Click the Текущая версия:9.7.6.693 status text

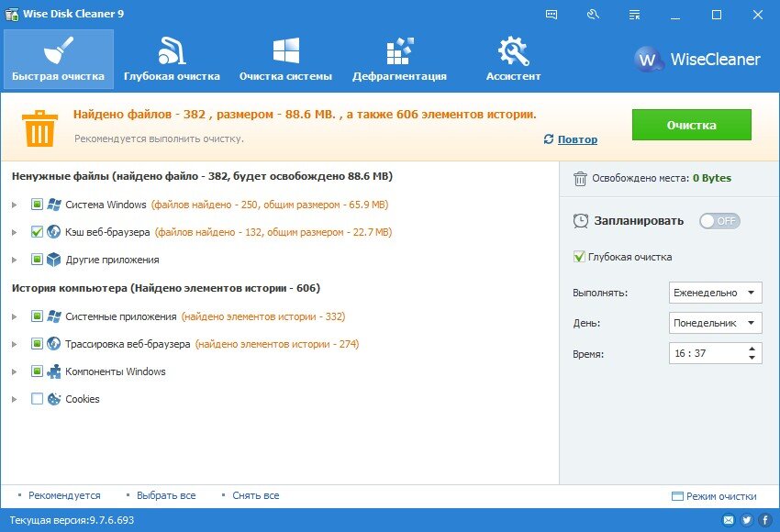point(72,520)
